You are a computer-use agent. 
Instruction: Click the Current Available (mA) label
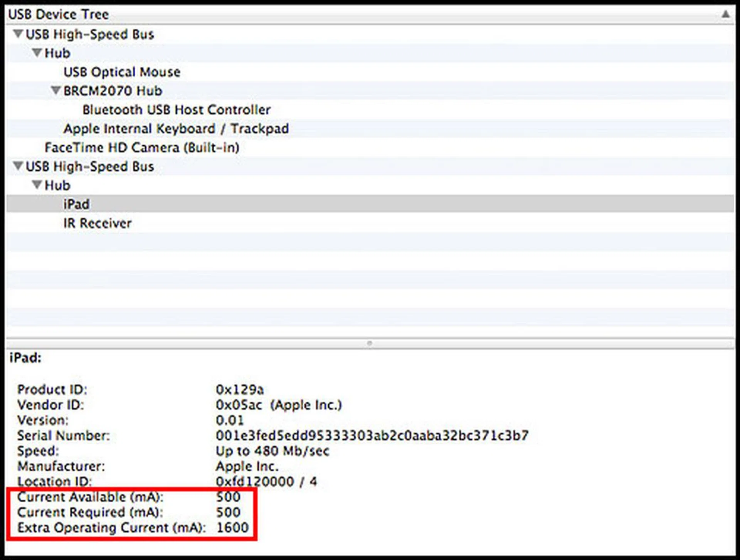(90, 497)
